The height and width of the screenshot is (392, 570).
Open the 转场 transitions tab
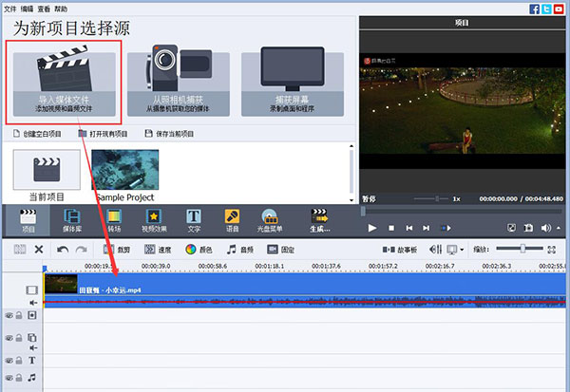[114, 220]
